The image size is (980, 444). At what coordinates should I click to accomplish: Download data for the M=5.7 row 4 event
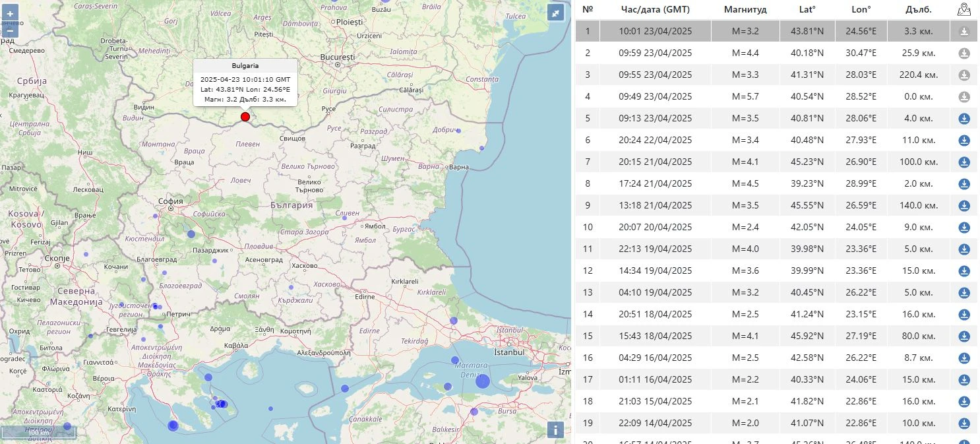point(964,97)
